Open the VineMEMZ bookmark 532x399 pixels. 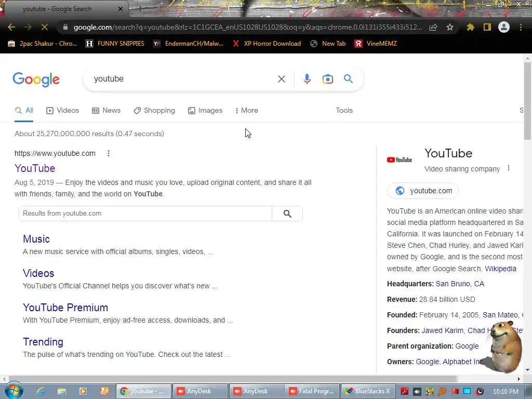click(376, 44)
